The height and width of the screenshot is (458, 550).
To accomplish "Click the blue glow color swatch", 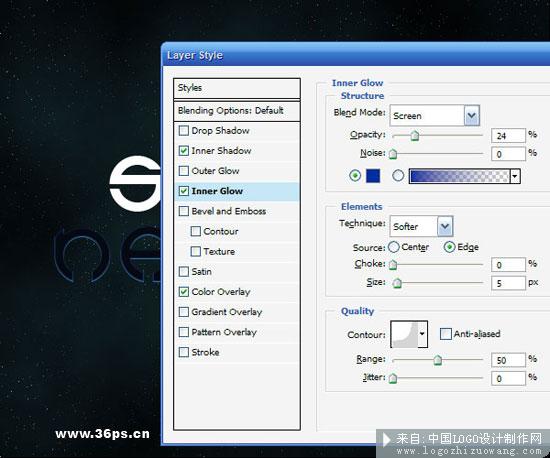I will [x=373, y=176].
